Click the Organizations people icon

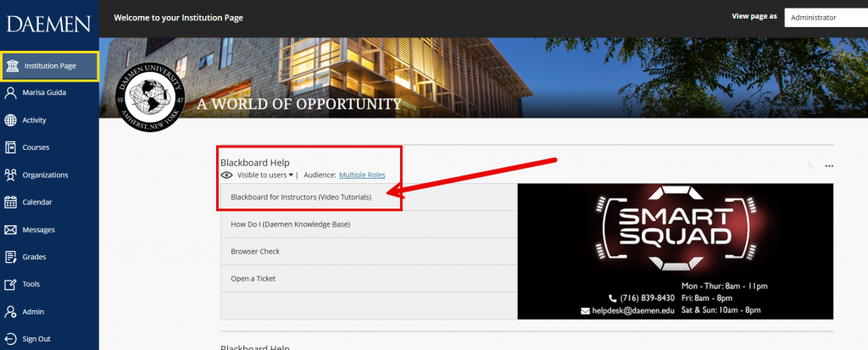pyautogui.click(x=10, y=175)
